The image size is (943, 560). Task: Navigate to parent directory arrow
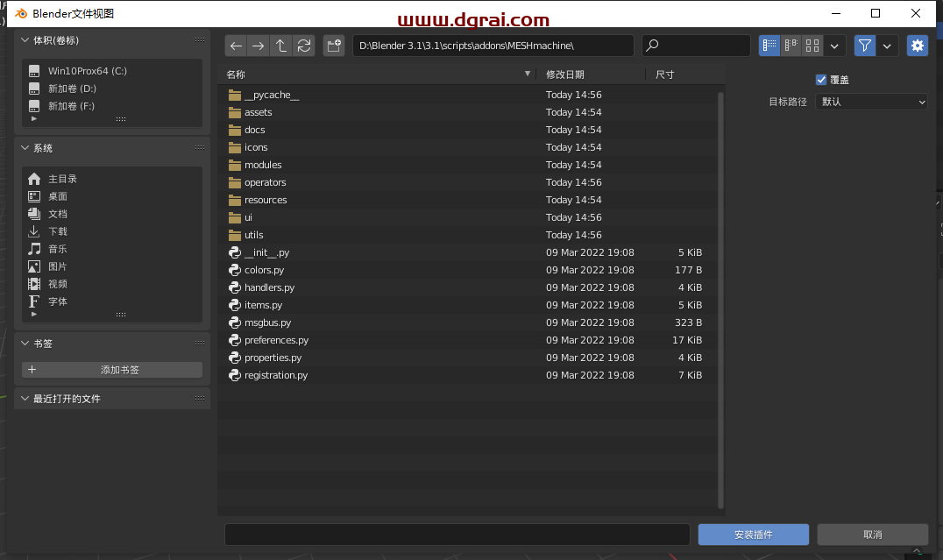281,46
